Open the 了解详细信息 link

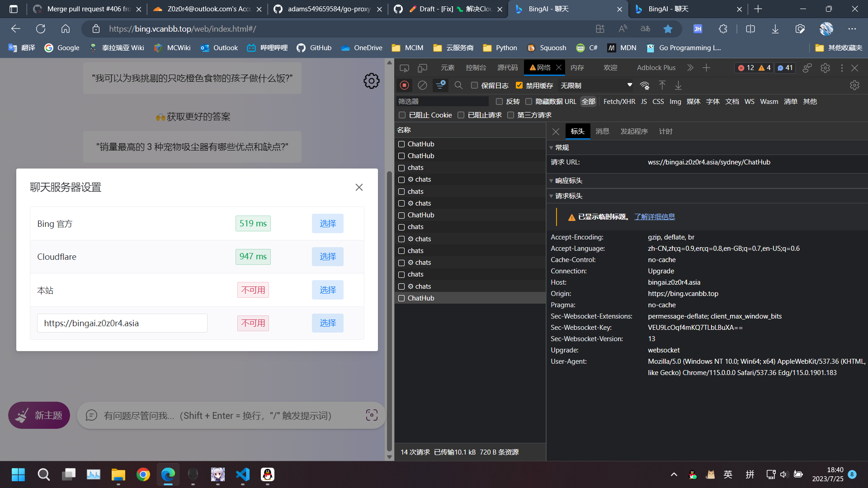click(x=655, y=216)
